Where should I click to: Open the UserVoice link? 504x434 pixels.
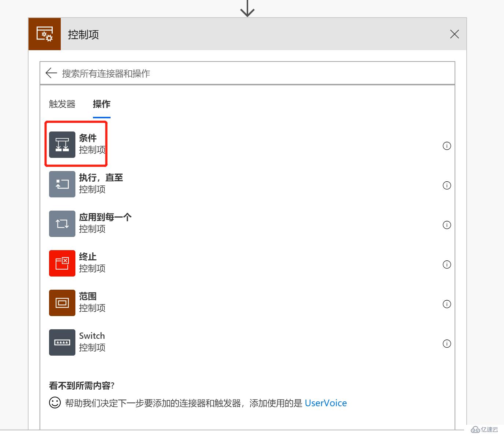coord(326,403)
